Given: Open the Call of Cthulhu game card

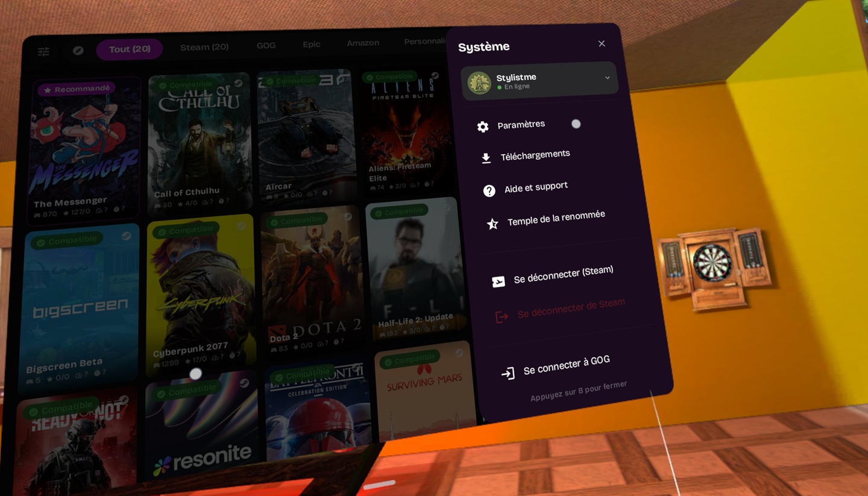Looking at the screenshot, I should pos(200,143).
